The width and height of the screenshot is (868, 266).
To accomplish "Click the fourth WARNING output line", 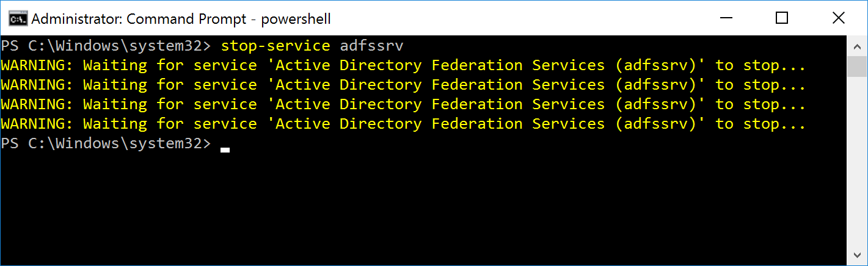I will click(403, 124).
